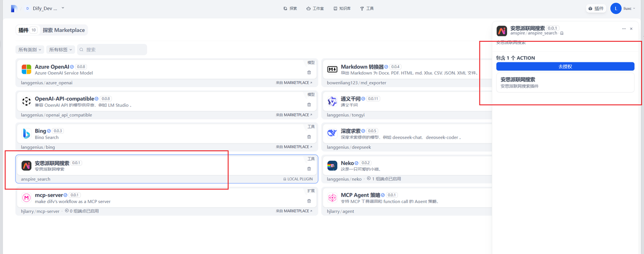
Task: Click the 0.0.11 version tag of 通义千问
Action: [373, 99]
